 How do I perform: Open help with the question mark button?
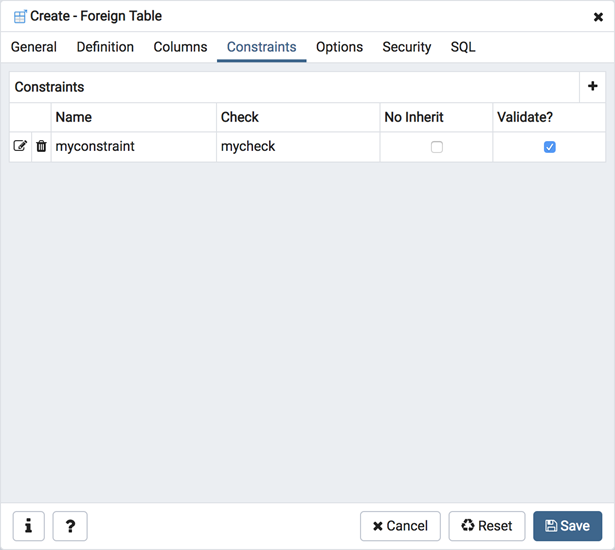pyautogui.click(x=70, y=526)
